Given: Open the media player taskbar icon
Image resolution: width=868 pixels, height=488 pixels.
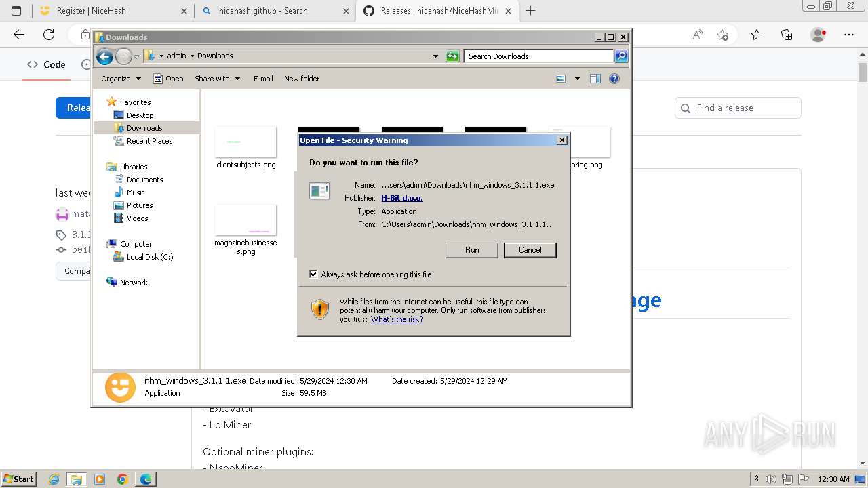Looking at the screenshot, I should (x=100, y=479).
